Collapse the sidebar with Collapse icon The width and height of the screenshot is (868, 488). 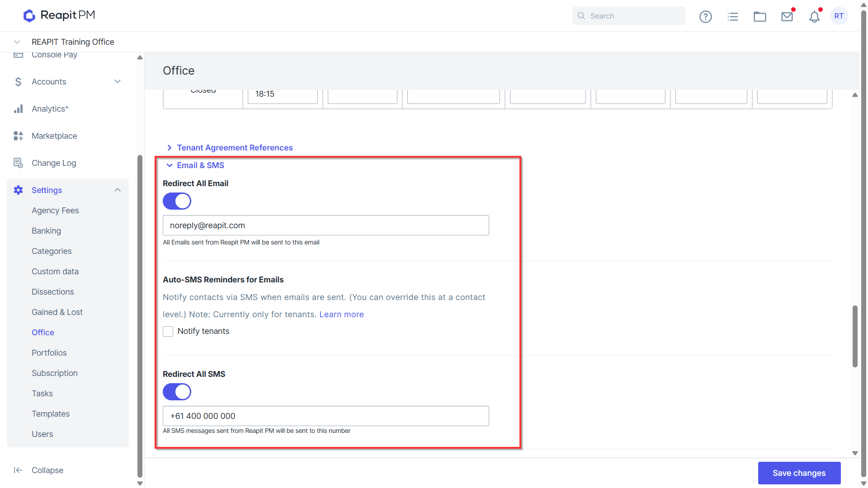coord(18,470)
